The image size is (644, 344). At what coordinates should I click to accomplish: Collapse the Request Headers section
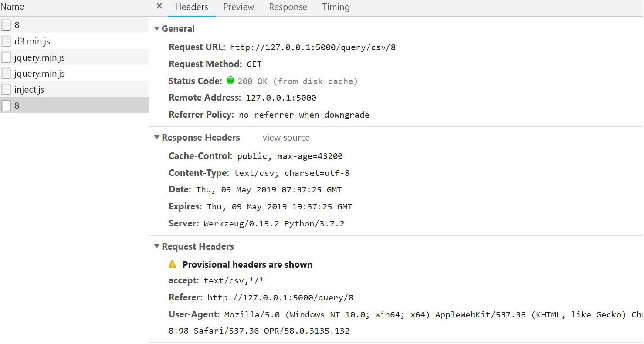(157, 246)
